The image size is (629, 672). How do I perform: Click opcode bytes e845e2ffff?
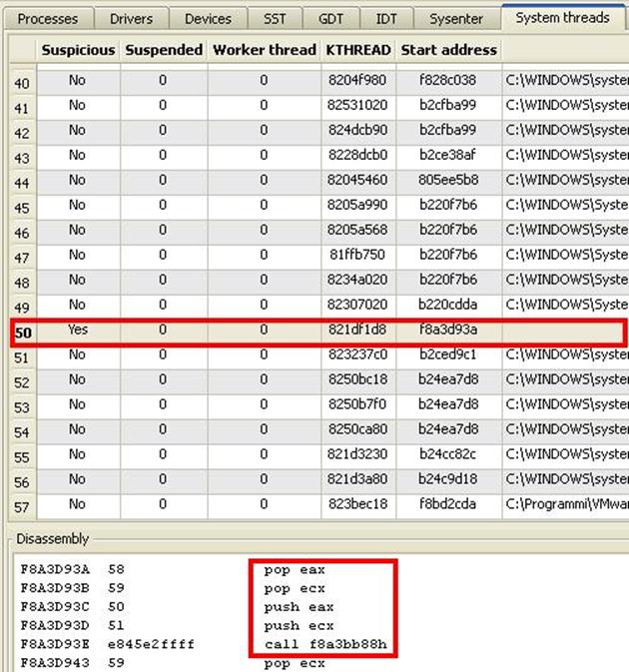(x=151, y=644)
